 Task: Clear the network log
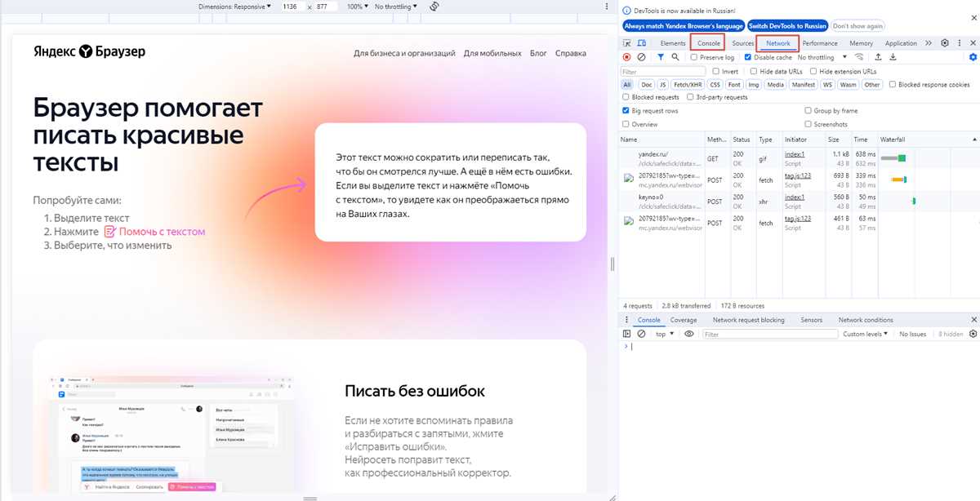pyautogui.click(x=641, y=57)
